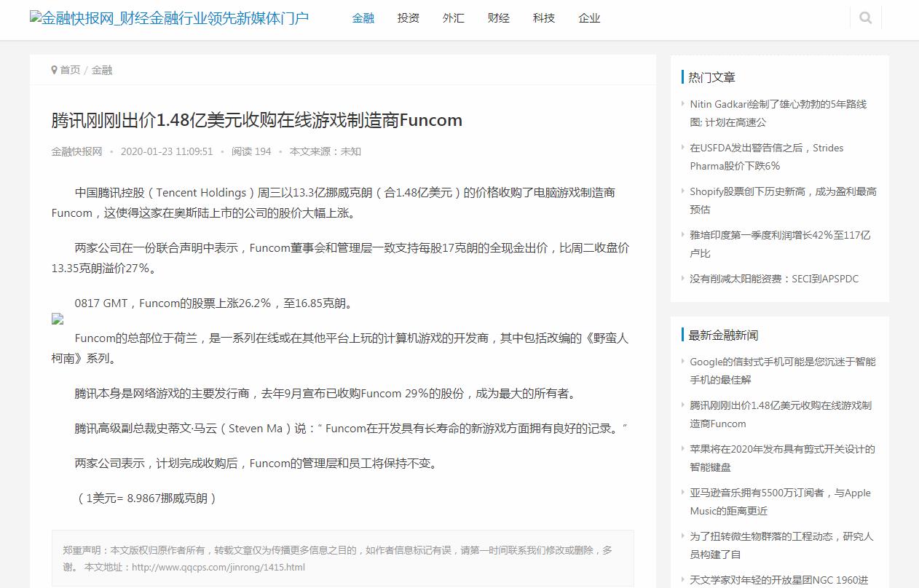Click the article URL www.qqcps.com/jinrong/1415.html
The image size is (919, 588).
point(218,567)
